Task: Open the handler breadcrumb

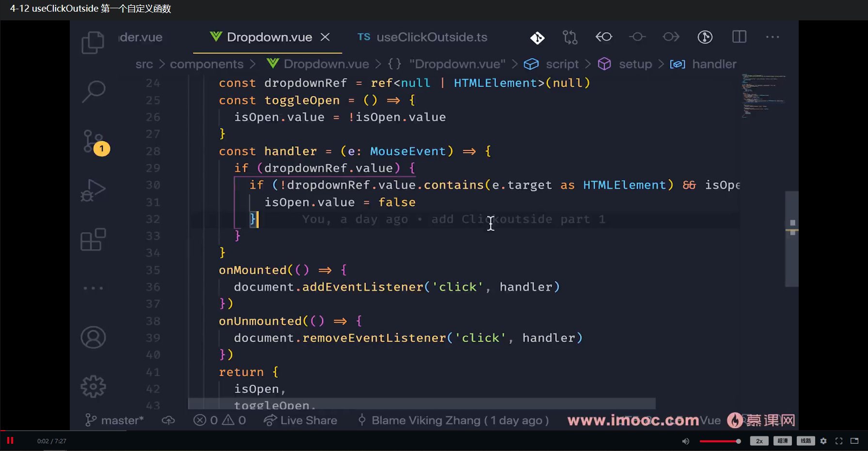Action: pyautogui.click(x=703, y=64)
